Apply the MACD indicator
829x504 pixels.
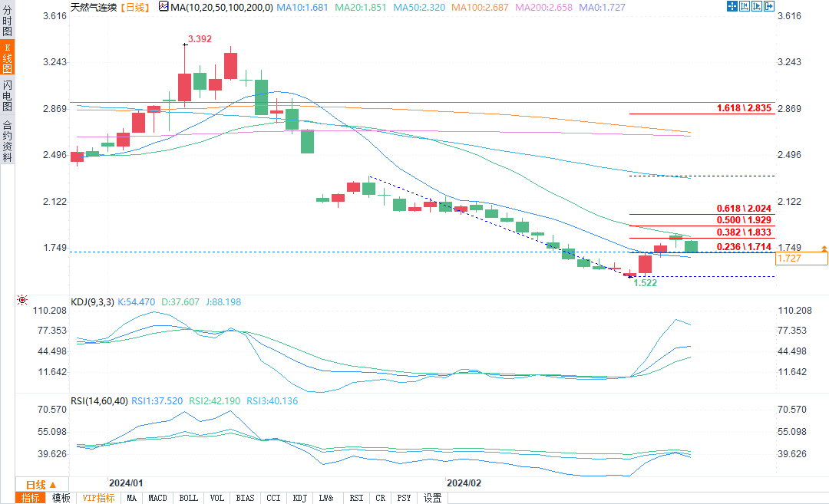pyautogui.click(x=157, y=498)
